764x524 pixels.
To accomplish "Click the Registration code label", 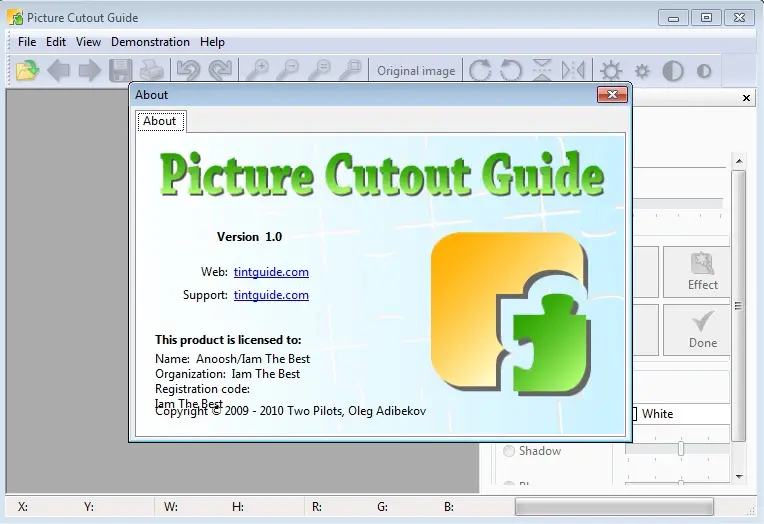I will [202, 389].
